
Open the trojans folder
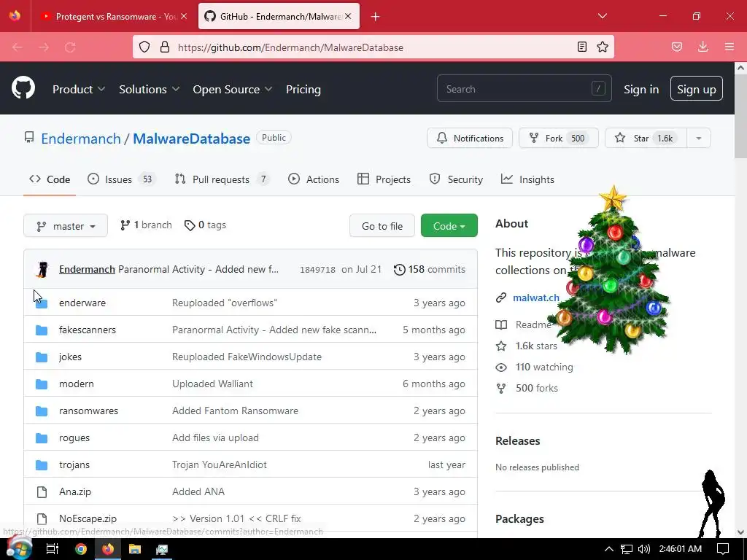(x=74, y=464)
